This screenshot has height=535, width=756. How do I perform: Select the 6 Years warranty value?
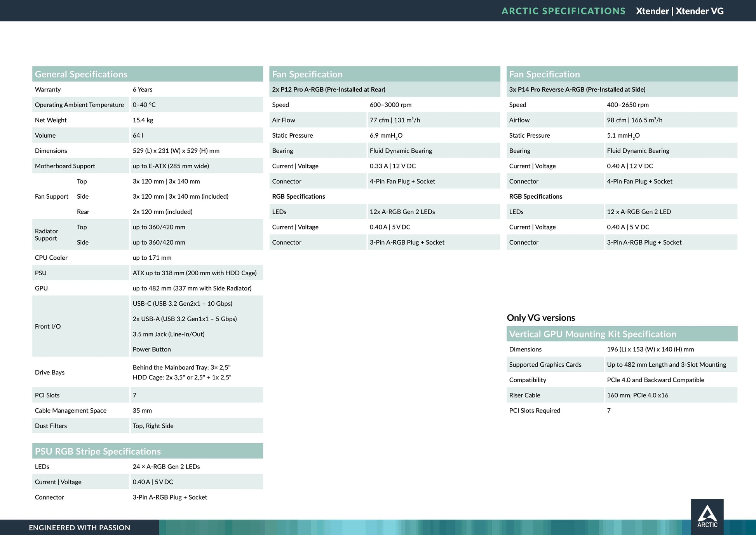(x=143, y=89)
